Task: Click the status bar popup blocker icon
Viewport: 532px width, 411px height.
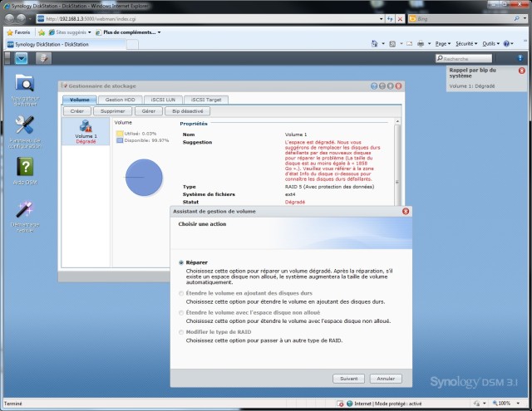Action: click(x=340, y=404)
